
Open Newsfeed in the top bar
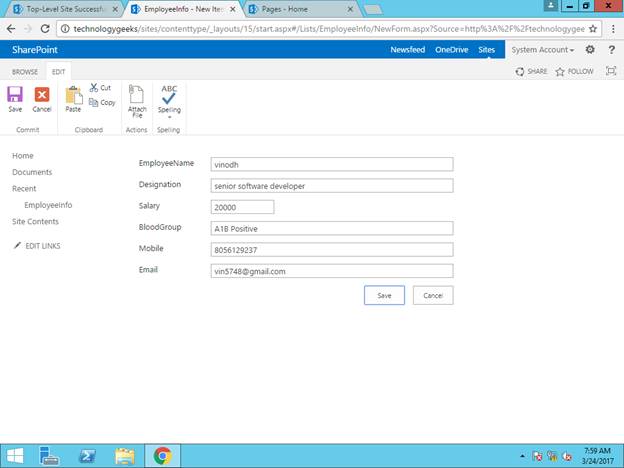408,50
